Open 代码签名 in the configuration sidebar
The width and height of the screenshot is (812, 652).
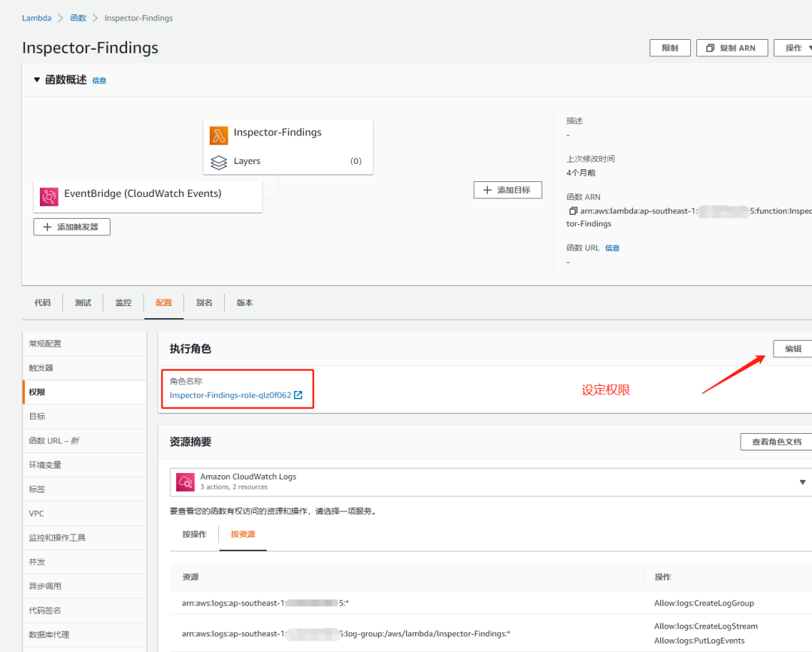point(85,611)
